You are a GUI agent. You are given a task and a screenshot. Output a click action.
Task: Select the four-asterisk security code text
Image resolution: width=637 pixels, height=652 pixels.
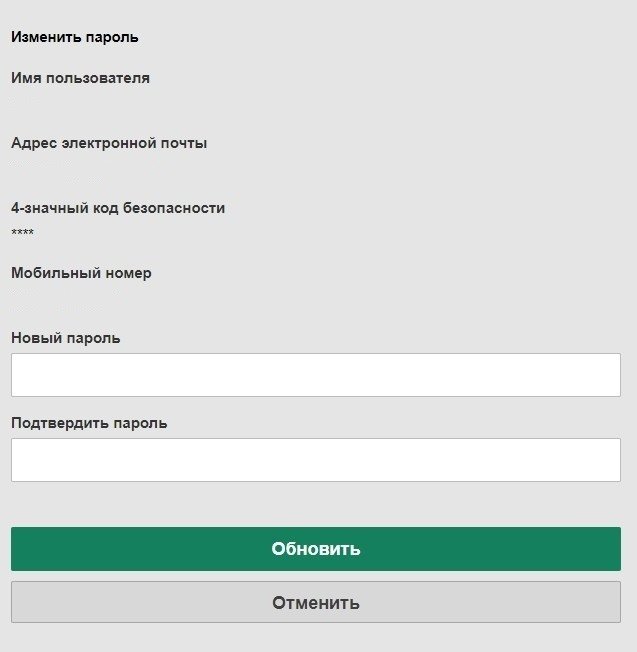click(22, 233)
